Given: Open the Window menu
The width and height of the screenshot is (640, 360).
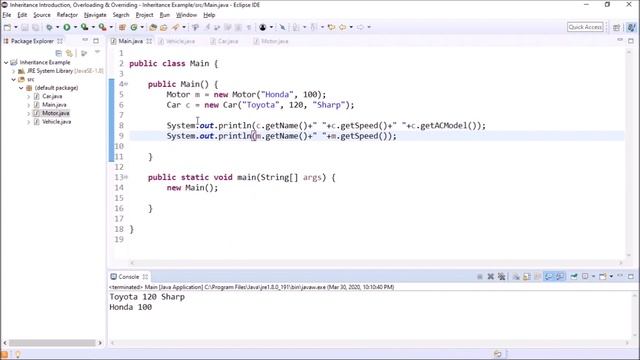Looking at the screenshot, I should coord(186,15).
